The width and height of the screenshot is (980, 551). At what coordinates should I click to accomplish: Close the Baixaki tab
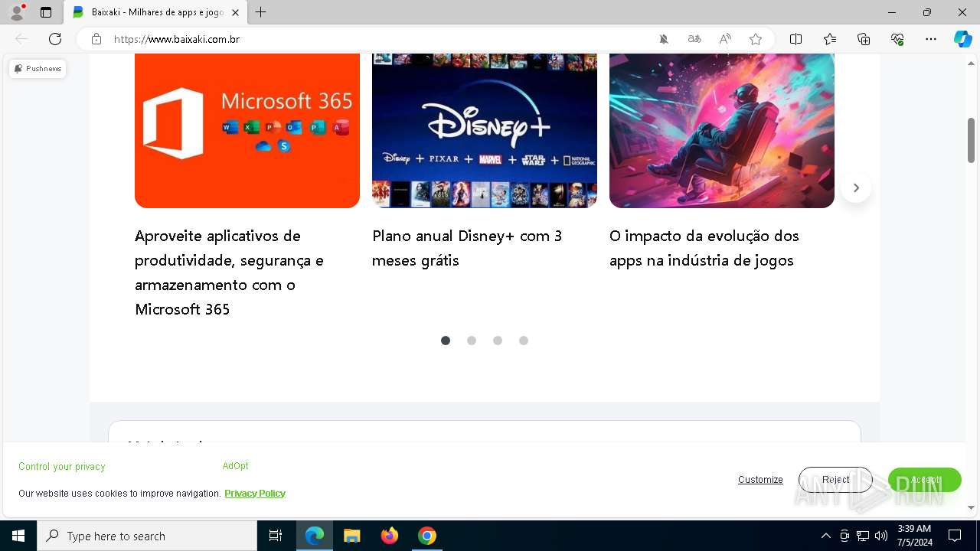pyautogui.click(x=235, y=12)
